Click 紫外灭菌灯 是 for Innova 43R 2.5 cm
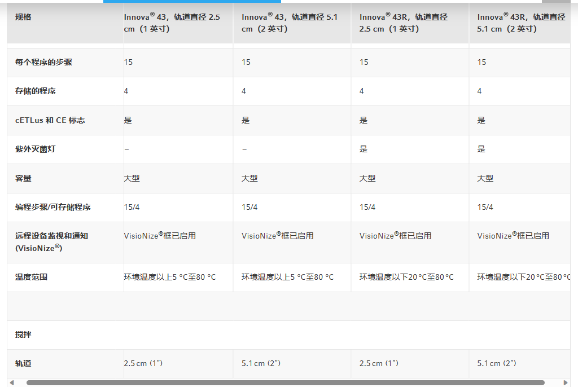 tap(364, 149)
